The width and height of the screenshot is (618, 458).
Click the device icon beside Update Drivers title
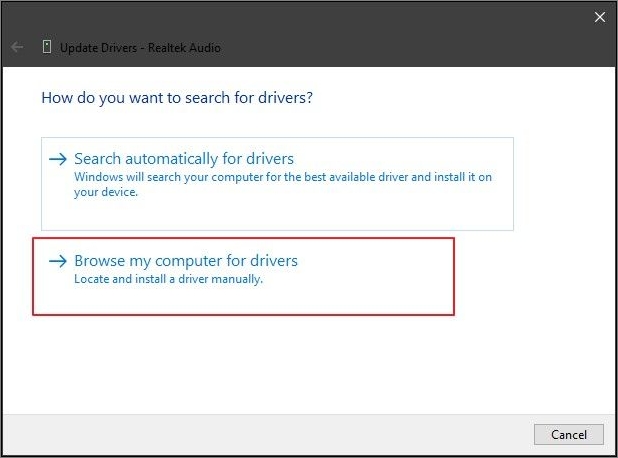tap(46, 47)
